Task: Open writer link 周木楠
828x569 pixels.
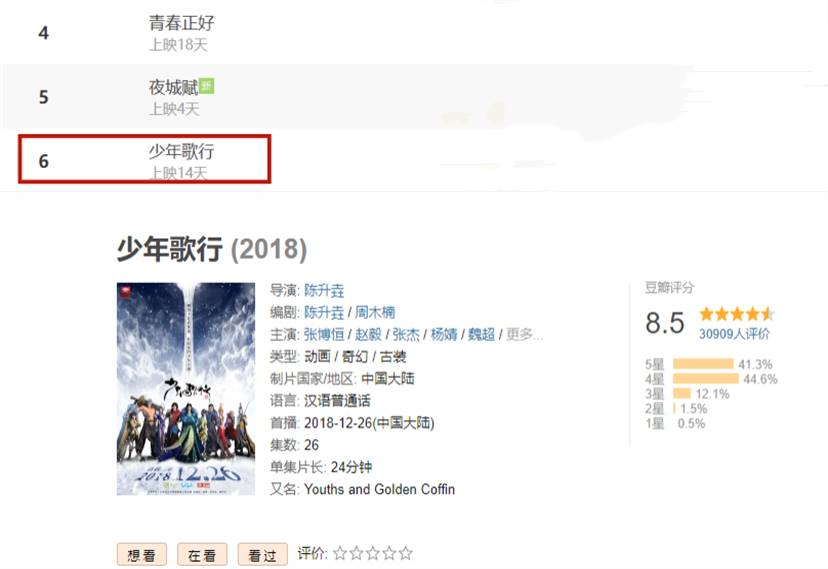Action: 375,312
